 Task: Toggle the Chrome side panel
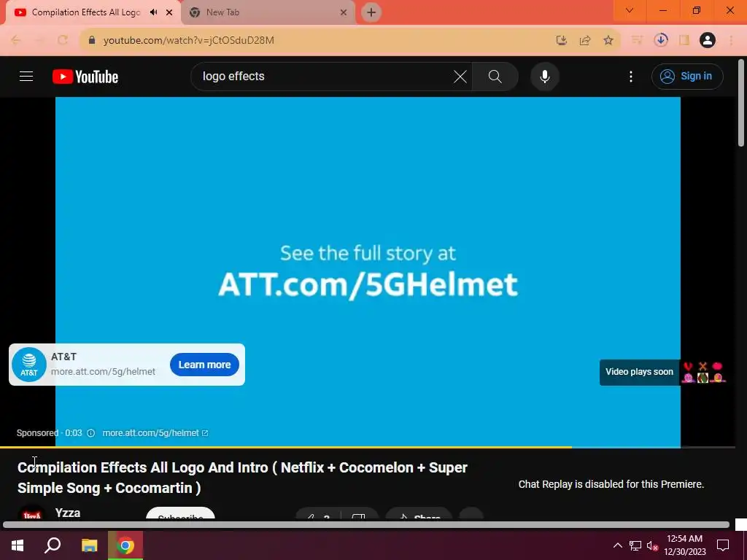(684, 41)
